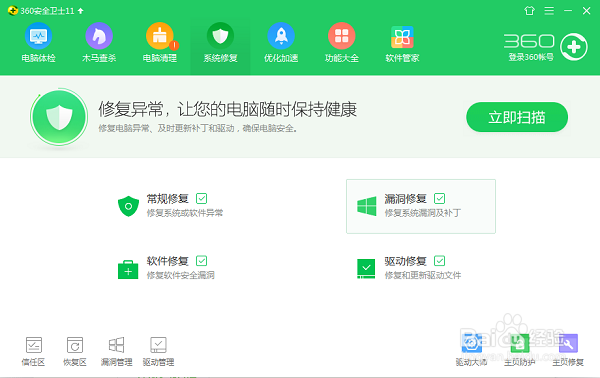Open 软件管家 software manager
The width and height of the screenshot is (600, 378).
[402, 43]
